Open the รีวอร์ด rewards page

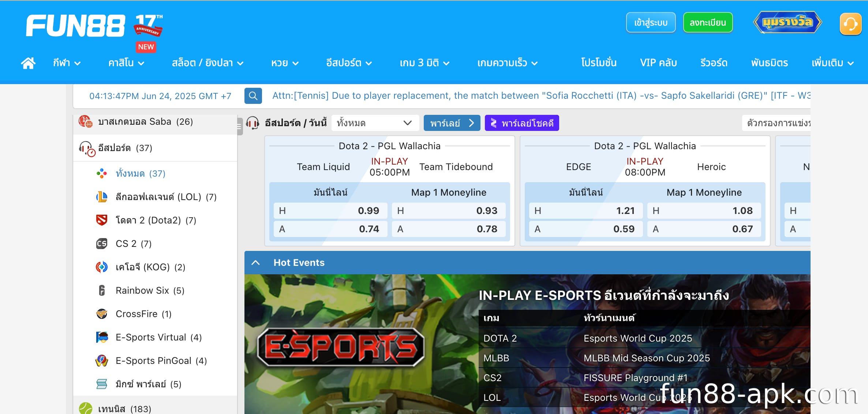[714, 63]
